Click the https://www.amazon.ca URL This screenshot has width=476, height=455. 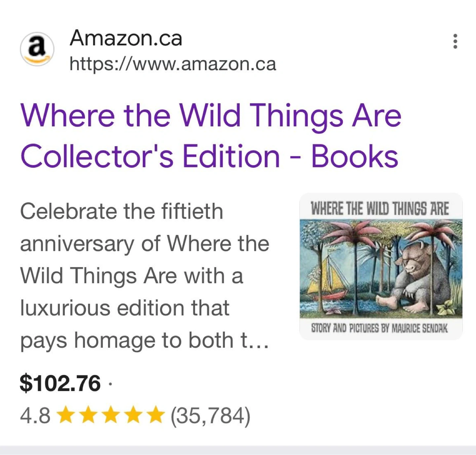pos(173,64)
